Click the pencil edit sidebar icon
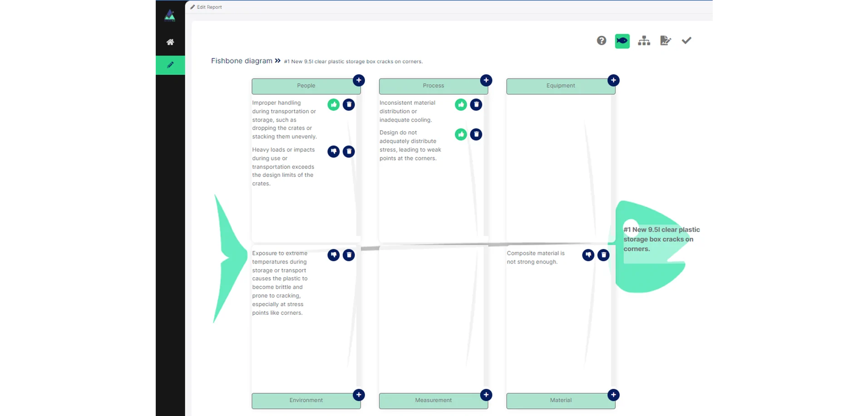 (170, 65)
